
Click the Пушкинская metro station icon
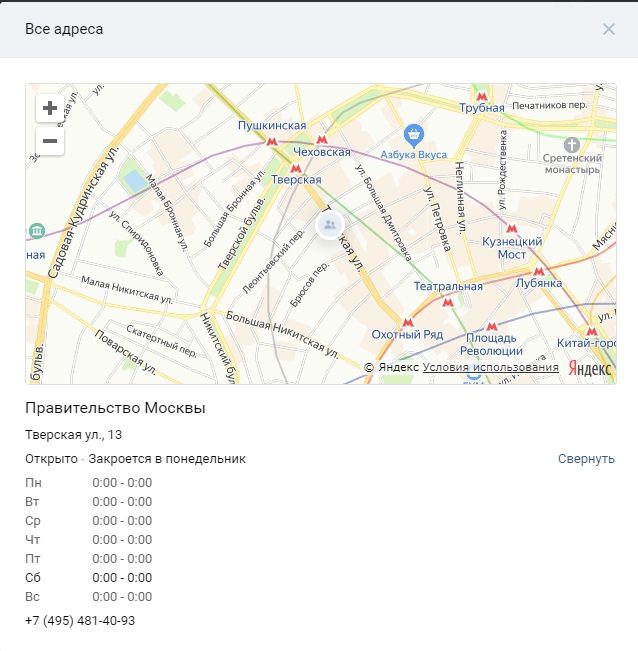coord(271,142)
